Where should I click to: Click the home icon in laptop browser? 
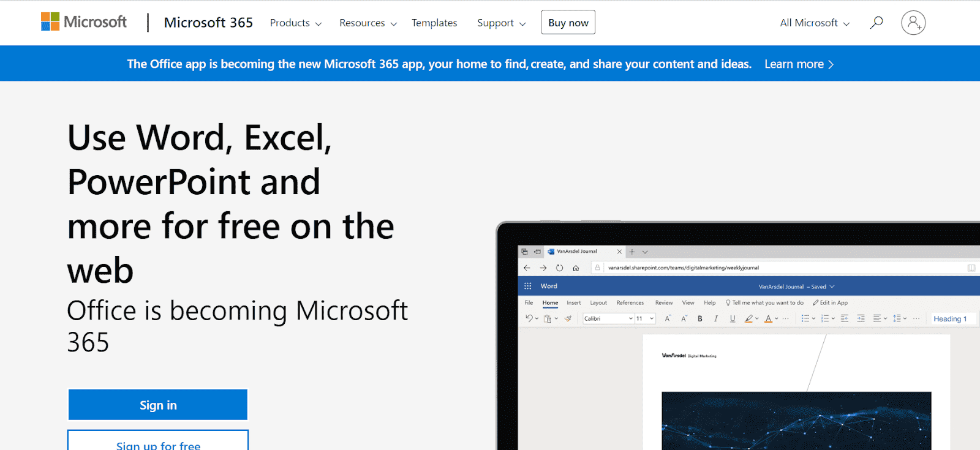576,268
